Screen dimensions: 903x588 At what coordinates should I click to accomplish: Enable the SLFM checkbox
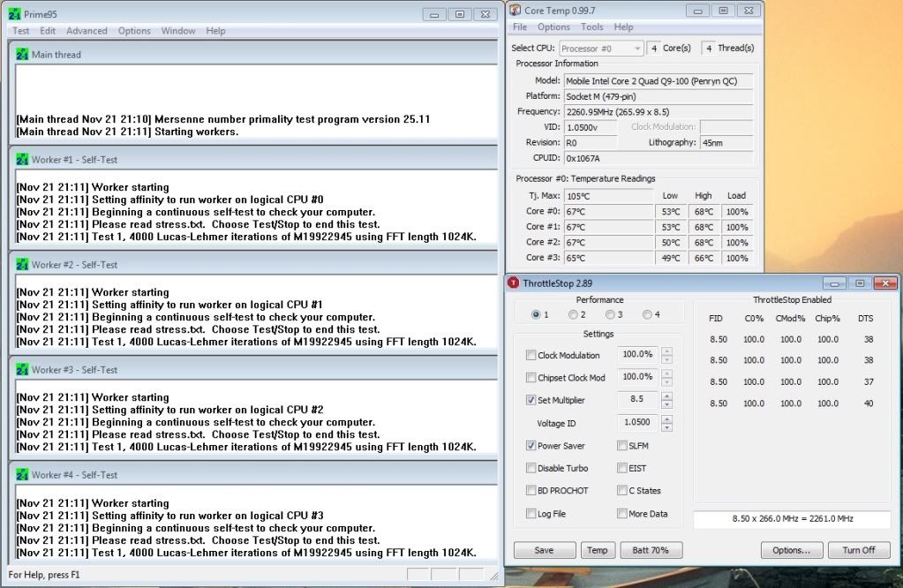[622, 446]
